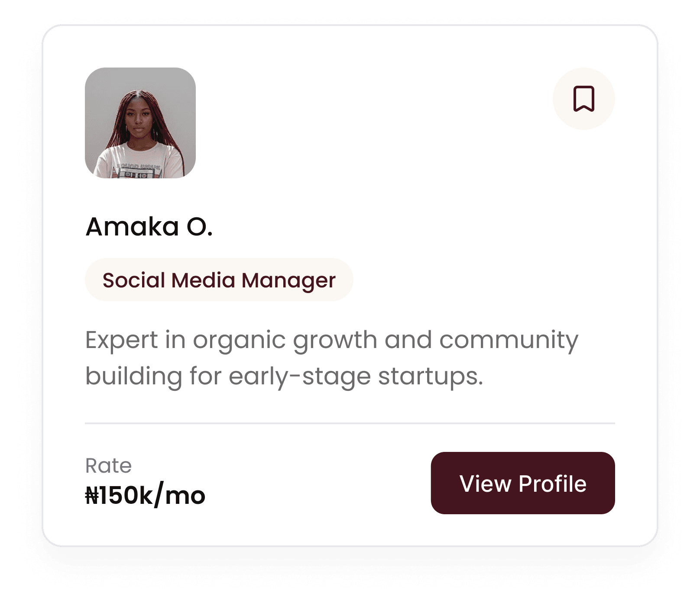This screenshot has width=700, height=606.
Task: Click the Rate label
Action: [x=108, y=466]
